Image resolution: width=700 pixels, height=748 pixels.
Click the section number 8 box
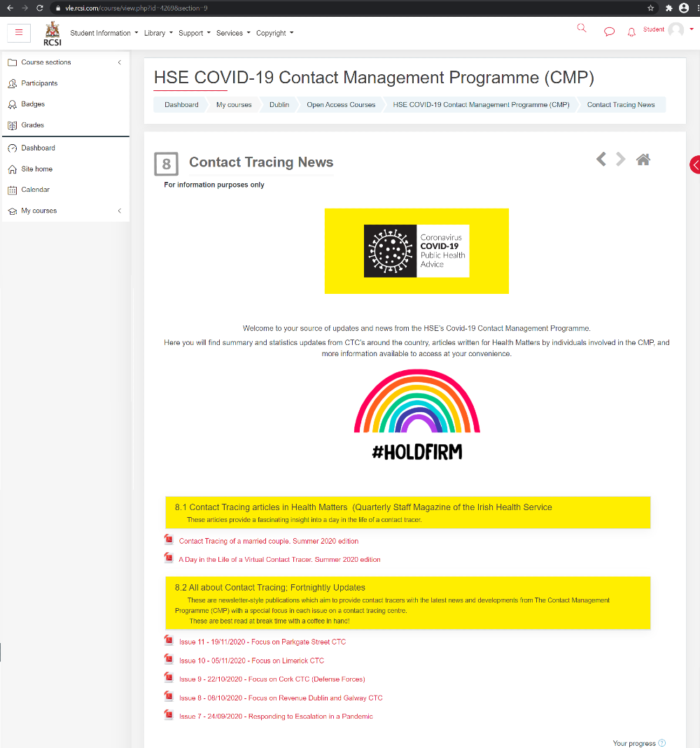tap(166, 164)
